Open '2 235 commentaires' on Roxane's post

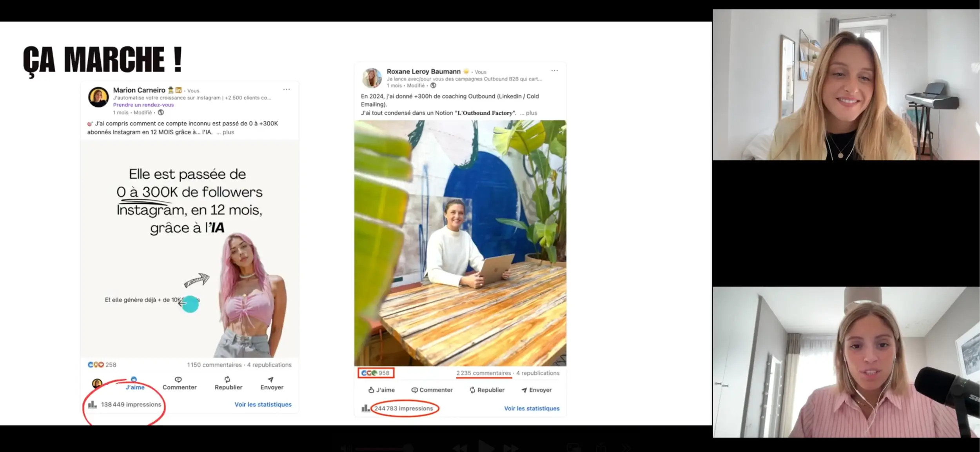pyautogui.click(x=483, y=373)
